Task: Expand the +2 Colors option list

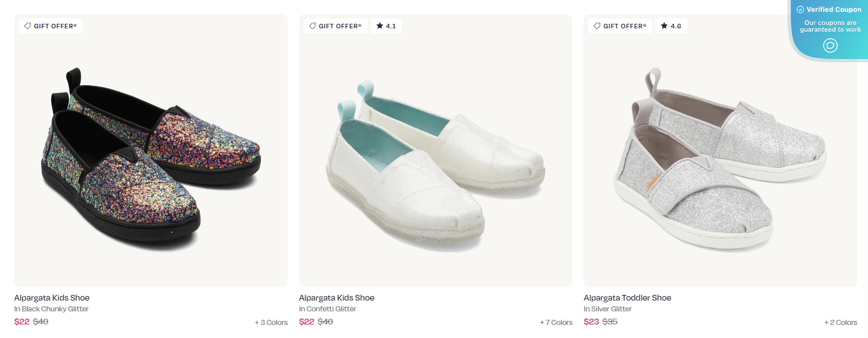Action: pyautogui.click(x=841, y=322)
